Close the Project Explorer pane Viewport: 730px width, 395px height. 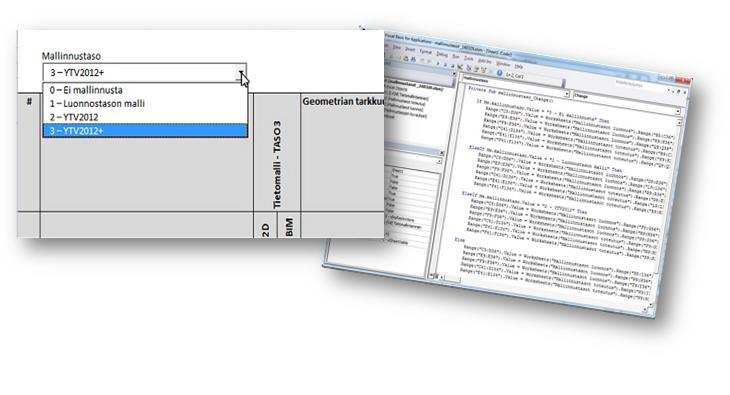coord(454,74)
